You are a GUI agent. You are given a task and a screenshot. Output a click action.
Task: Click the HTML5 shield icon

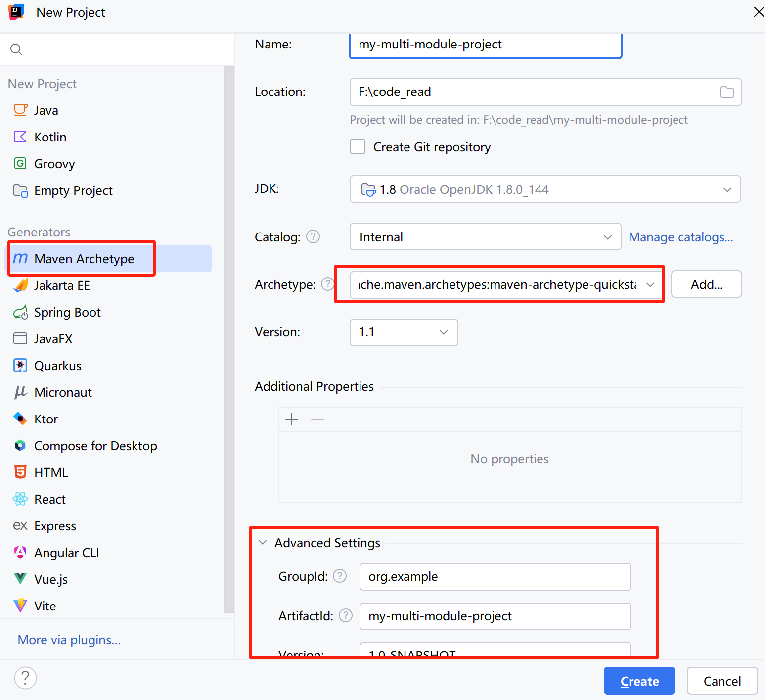click(x=20, y=472)
